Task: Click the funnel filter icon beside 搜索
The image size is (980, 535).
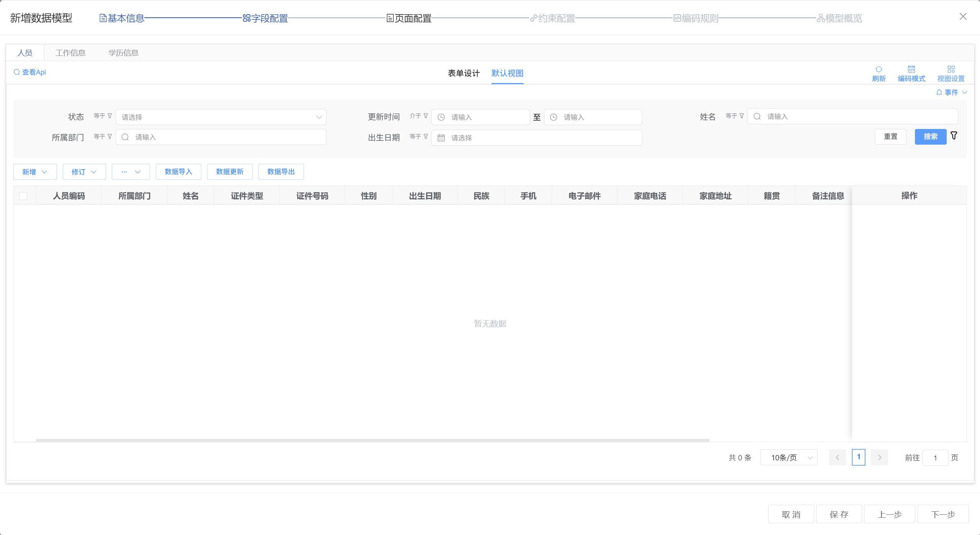Action: pyautogui.click(x=954, y=136)
